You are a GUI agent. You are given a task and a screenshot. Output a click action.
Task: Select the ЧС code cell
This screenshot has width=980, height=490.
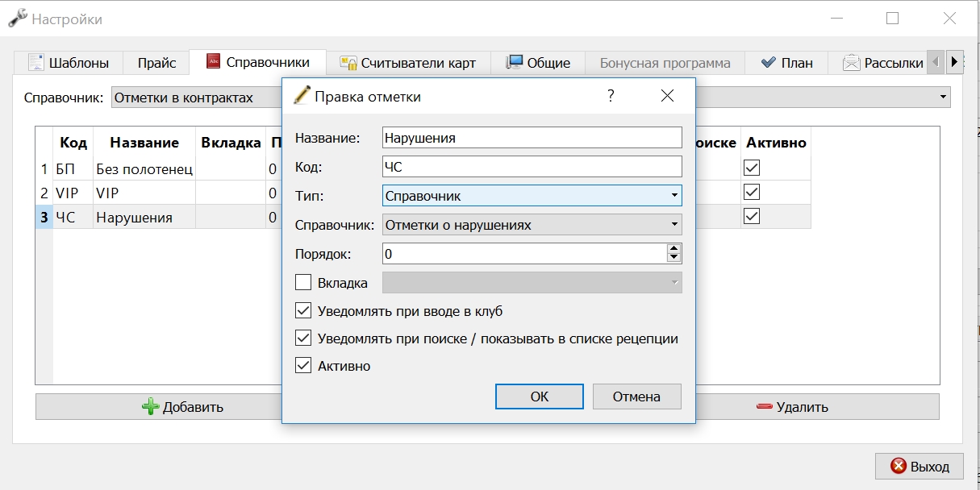(x=73, y=218)
